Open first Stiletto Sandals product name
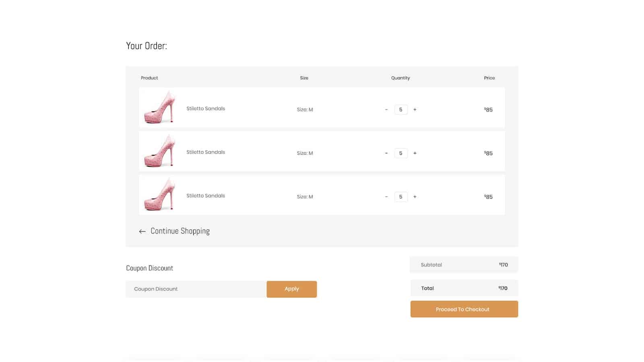Image resolution: width=644 pixels, height=362 pixels. click(x=206, y=109)
